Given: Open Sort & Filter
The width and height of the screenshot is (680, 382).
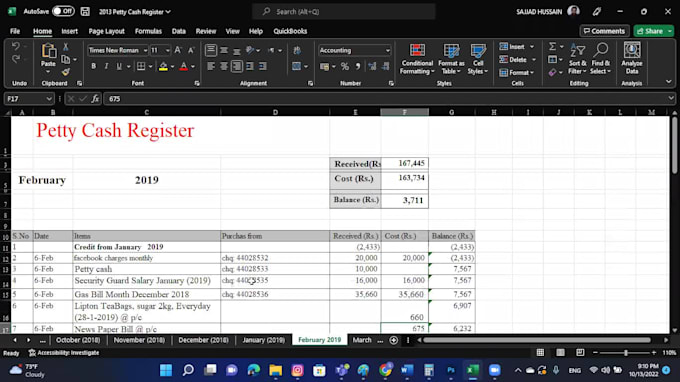Looking at the screenshot, I should click(x=577, y=59).
